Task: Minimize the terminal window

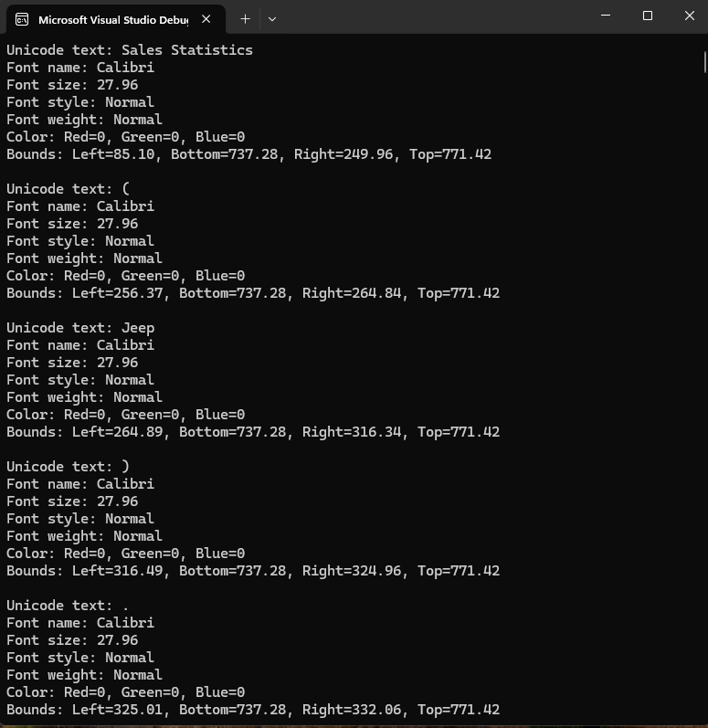Action: (606, 16)
